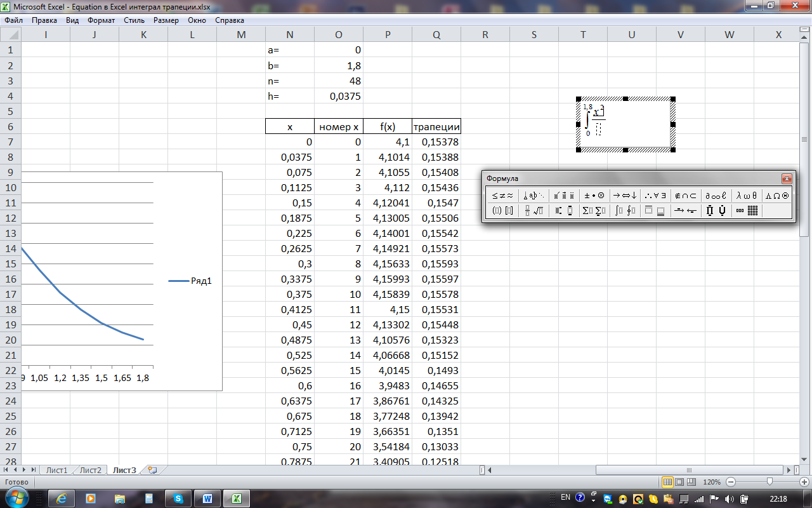Viewport: 812px width, 508px height.
Task: Click cell with value 1,8 for b
Action: click(339, 65)
